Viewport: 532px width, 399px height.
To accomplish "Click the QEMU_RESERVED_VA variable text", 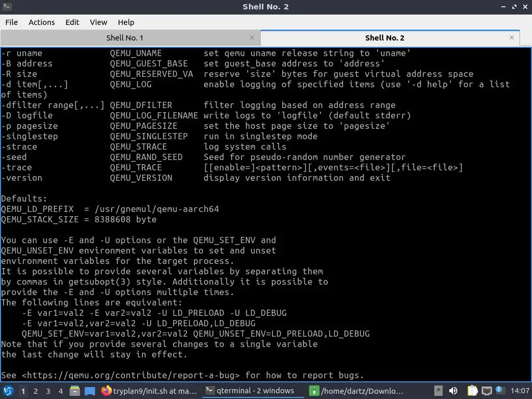I will coord(151,74).
